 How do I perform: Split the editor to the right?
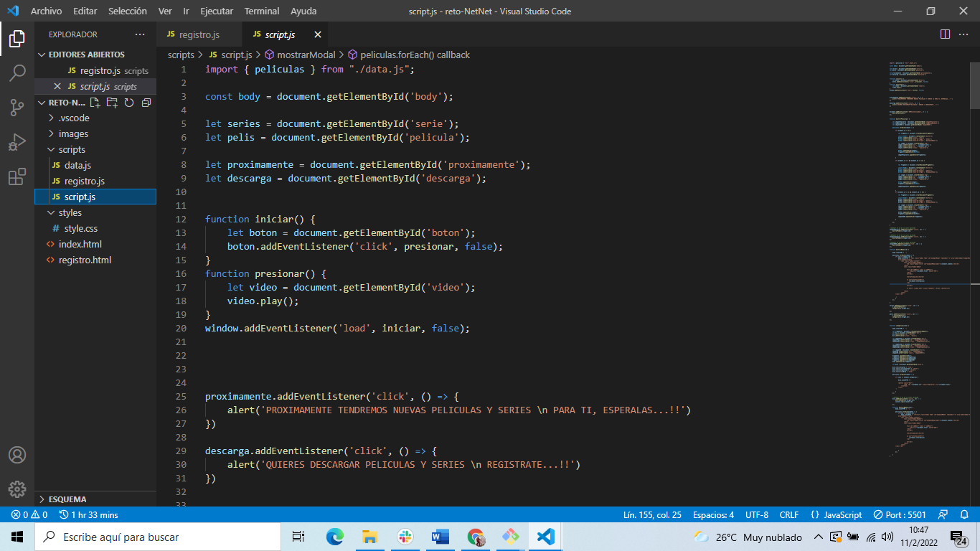[945, 34]
